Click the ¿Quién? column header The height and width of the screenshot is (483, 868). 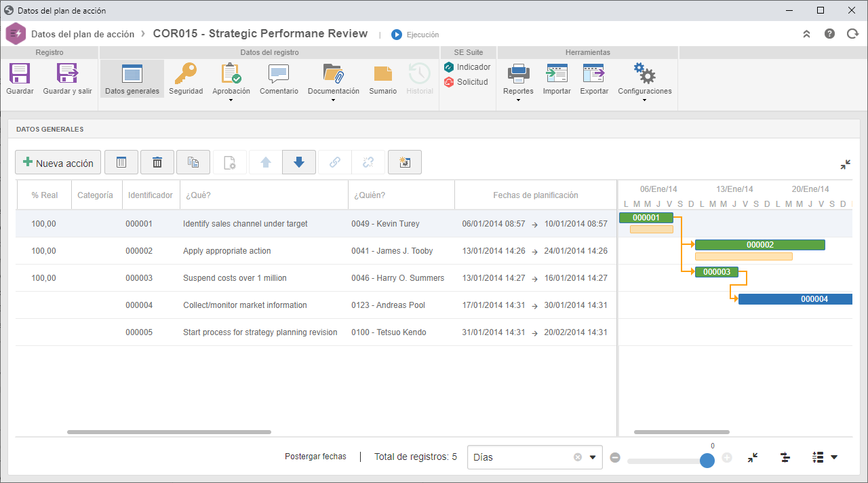(401, 195)
